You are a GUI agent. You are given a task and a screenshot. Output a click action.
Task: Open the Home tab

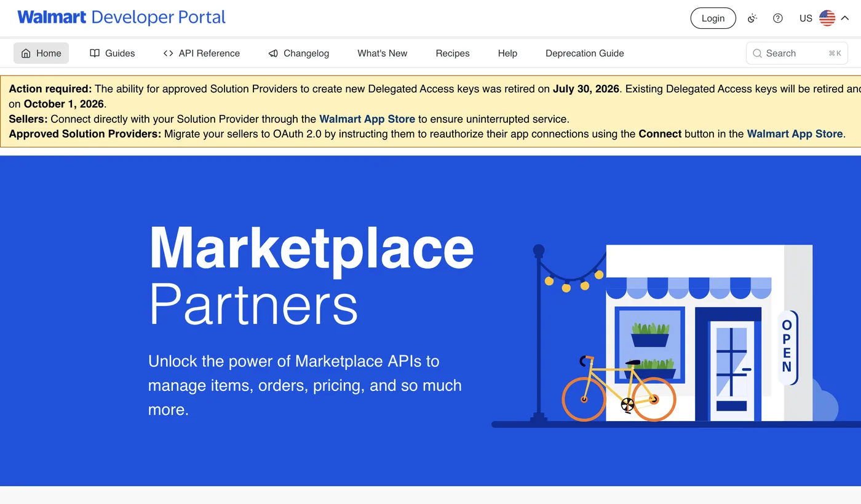point(41,53)
